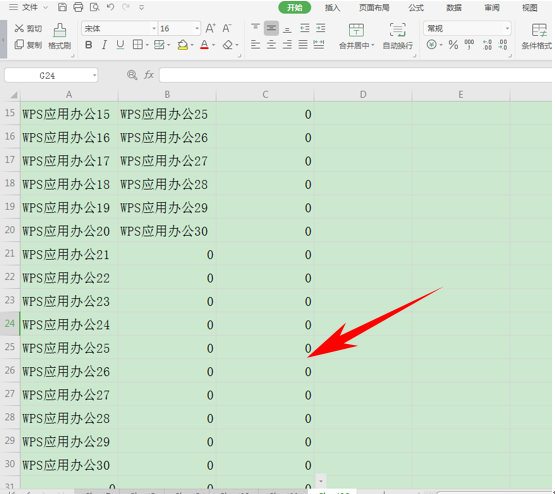Open the 宋体 font name dropdown
Viewport: 555px width, 494px height.
pos(154,28)
